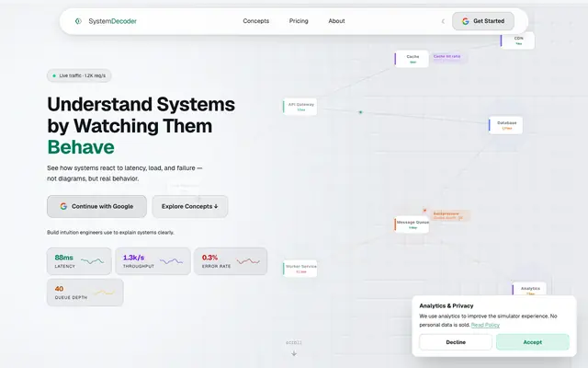
Task: Click the Message Queue node
Action: 412,224
